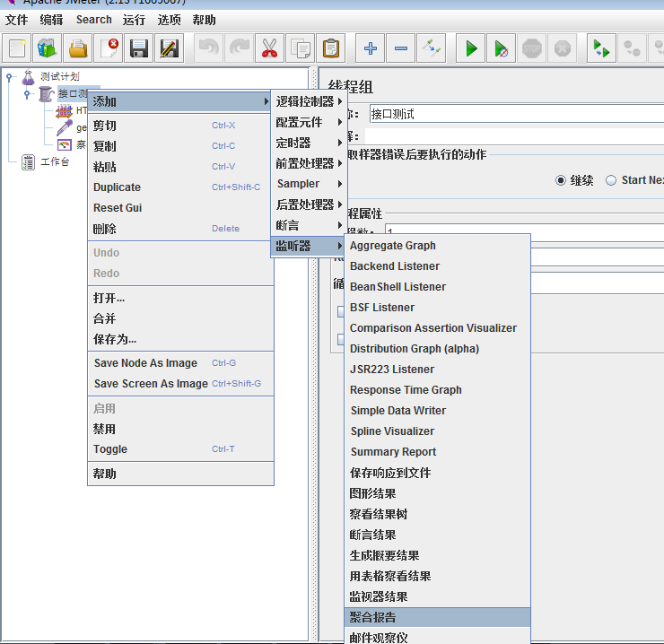
Task: Select the 接口测 thread group spool icon
Action: pyautogui.click(x=46, y=94)
